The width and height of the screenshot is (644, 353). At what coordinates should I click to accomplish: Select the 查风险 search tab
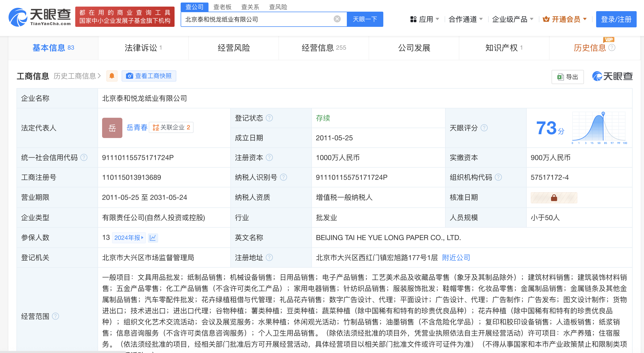278,7
